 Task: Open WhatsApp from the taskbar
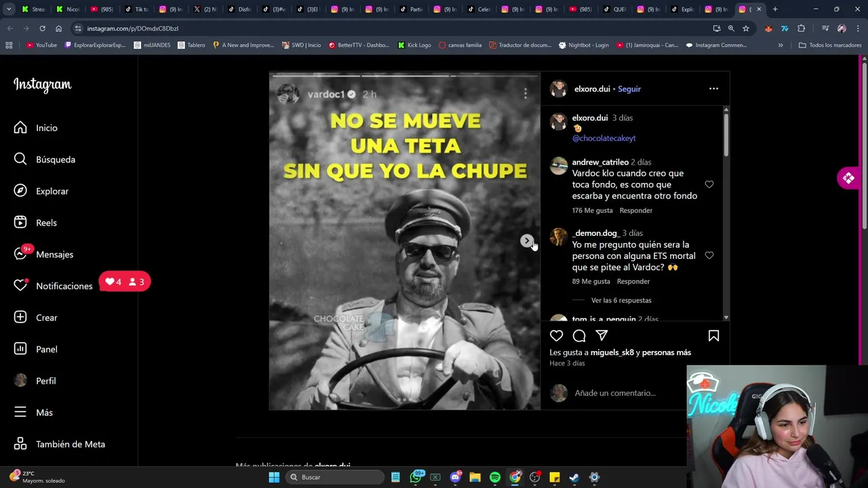[416, 477]
